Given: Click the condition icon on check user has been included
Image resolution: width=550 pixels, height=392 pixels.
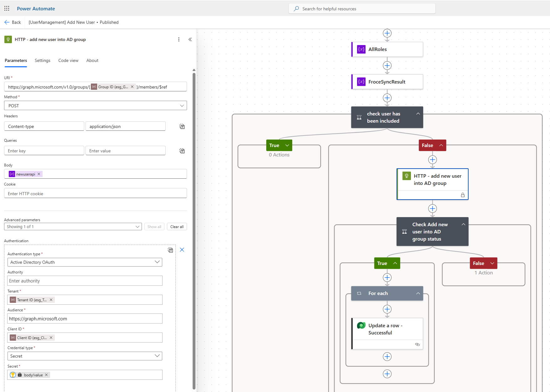Looking at the screenshot, I should point(359,117).
